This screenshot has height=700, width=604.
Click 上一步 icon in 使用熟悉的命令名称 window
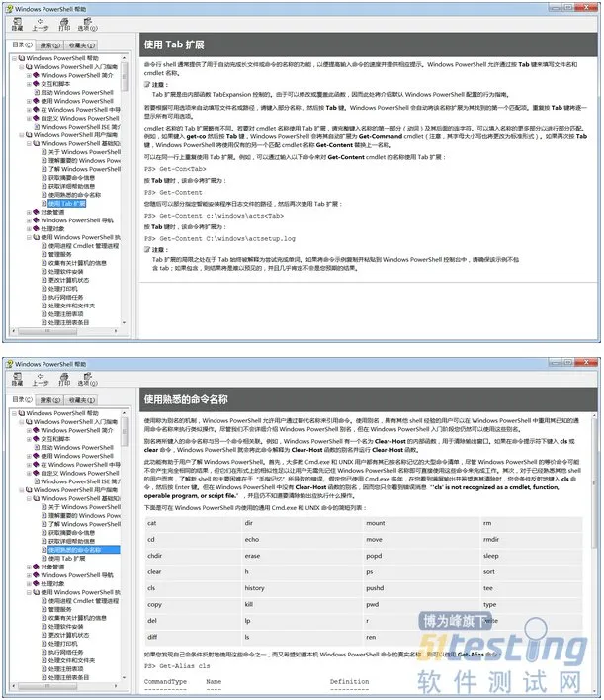point(41,379)
